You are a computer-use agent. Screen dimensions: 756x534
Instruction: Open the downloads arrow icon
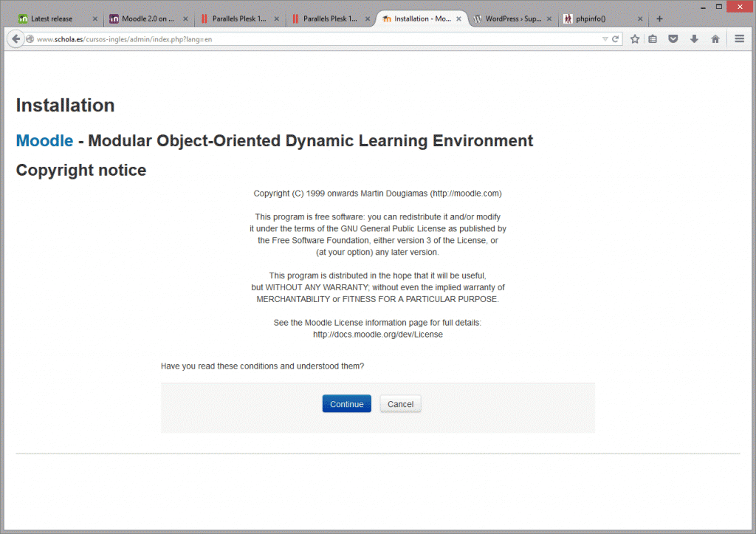694,39
